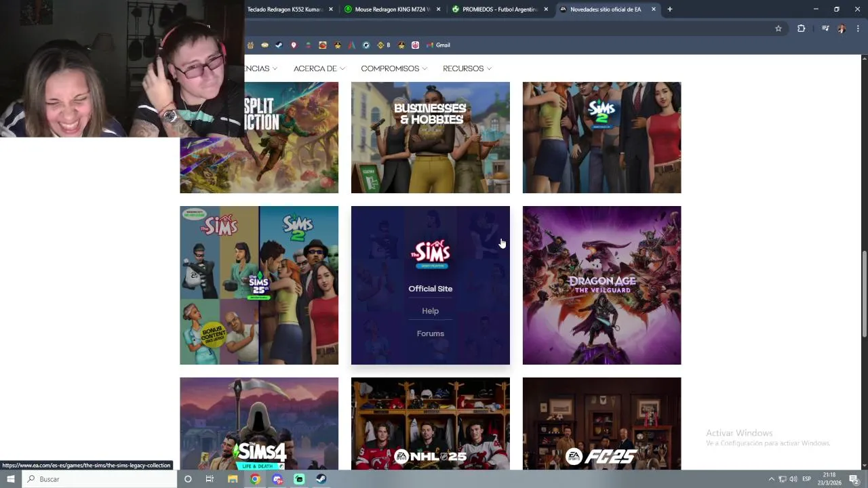
Task: Close the Novedades EA tab
Action: point(654,9)
